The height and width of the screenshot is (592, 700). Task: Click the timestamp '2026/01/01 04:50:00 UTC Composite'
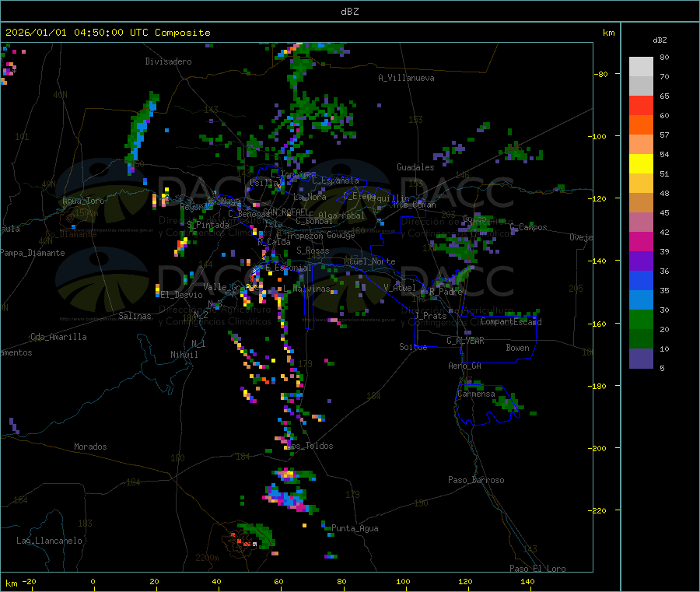coord(107,33)
